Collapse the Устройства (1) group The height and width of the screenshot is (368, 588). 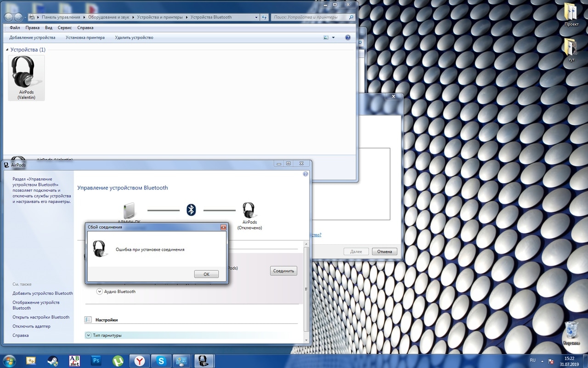(x=7, y=50)
